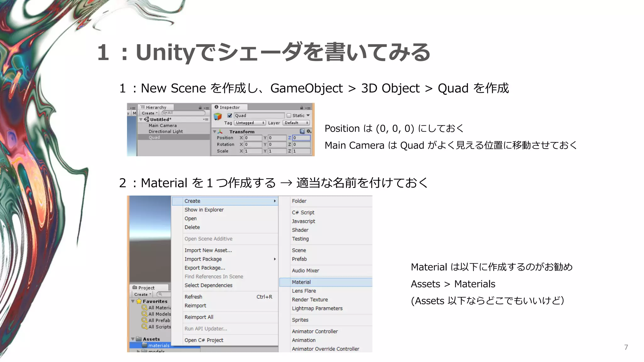Screen dimensions: 644x362
Task: Select Refresh in the context menu
Action: click(x=225, y=297)
